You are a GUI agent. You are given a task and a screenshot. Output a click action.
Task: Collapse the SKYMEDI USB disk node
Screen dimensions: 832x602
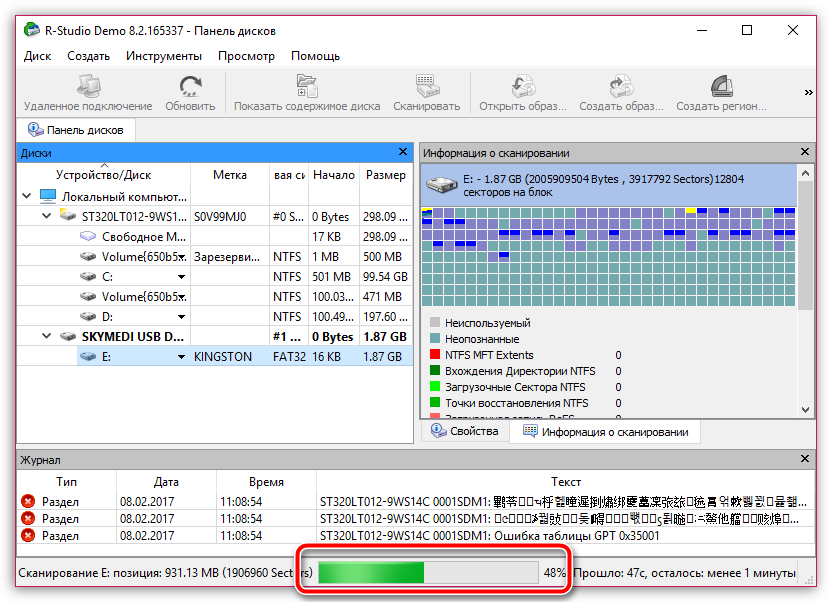click(x=47, y=336)
